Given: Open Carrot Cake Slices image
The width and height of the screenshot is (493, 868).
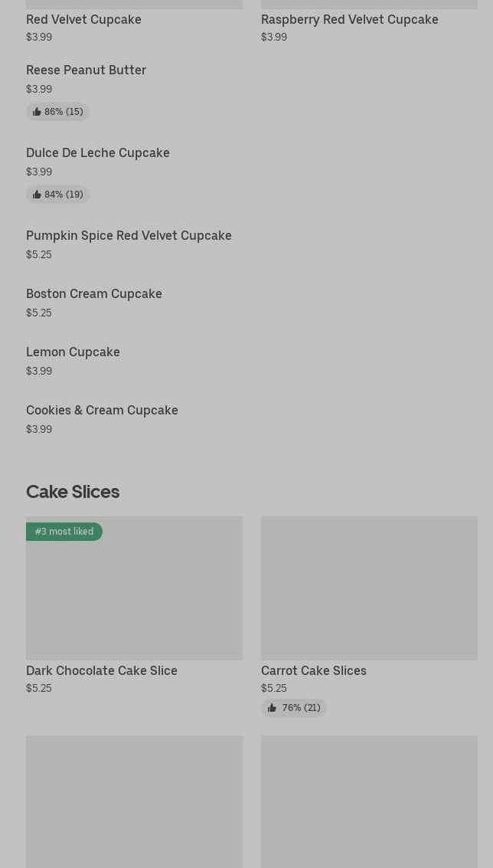Looking at the screenshot, I should [370, 588].
